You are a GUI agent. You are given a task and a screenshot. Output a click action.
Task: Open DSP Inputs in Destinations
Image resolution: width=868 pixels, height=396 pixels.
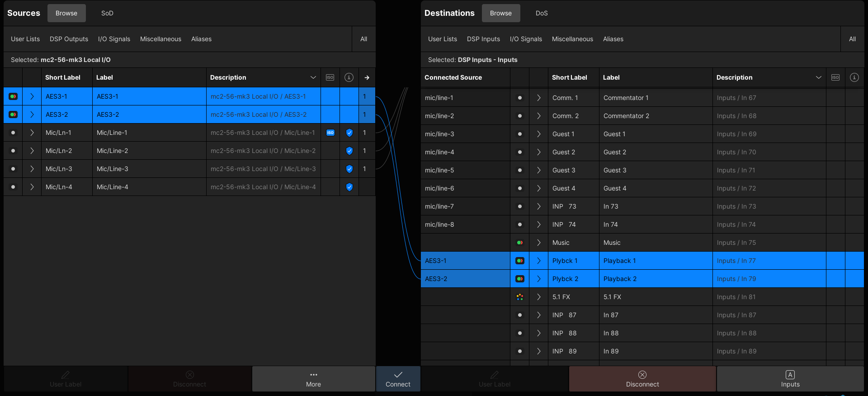tap(483, 39)
